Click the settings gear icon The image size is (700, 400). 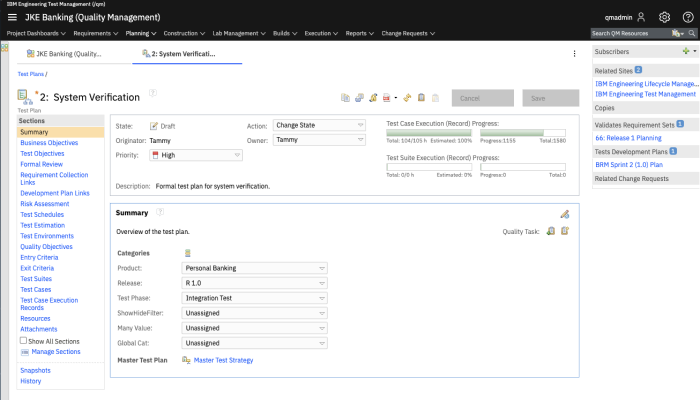click(664, 18)
